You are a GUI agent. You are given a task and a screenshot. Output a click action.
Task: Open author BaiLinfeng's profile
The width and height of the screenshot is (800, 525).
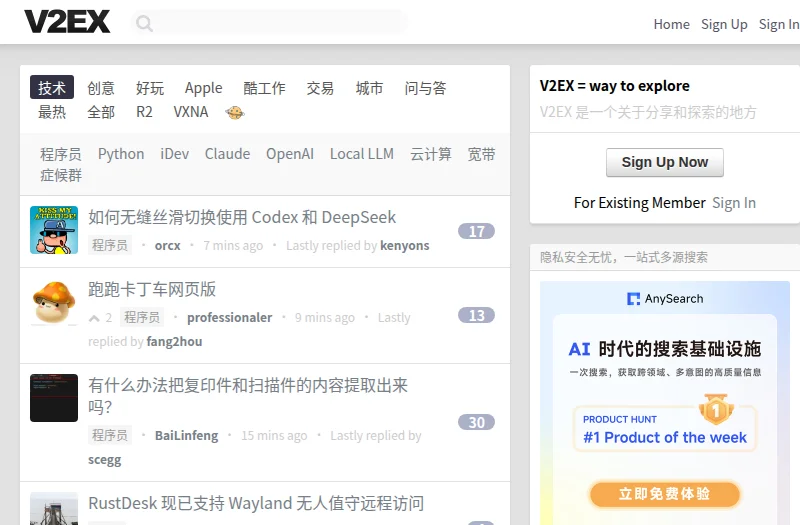click(x=186, y=436)
